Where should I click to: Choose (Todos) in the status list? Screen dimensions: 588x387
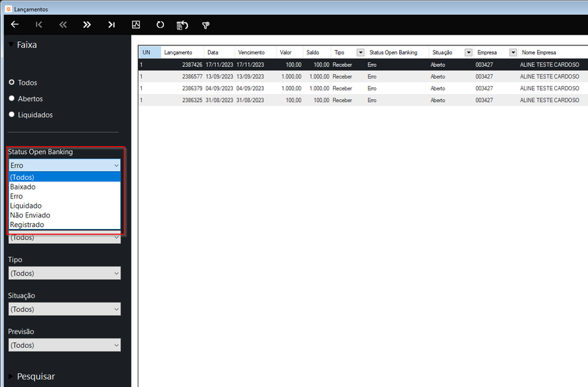65,177
